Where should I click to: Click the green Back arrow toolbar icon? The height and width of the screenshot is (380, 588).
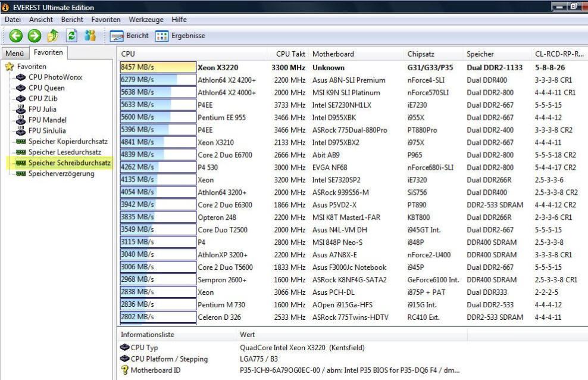15,36
